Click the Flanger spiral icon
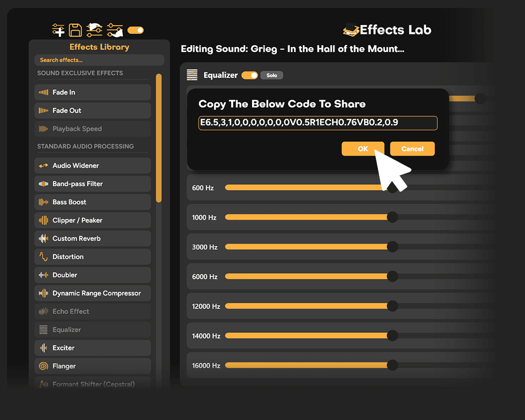This screenshot has width=525, height=420. (44, 366)
